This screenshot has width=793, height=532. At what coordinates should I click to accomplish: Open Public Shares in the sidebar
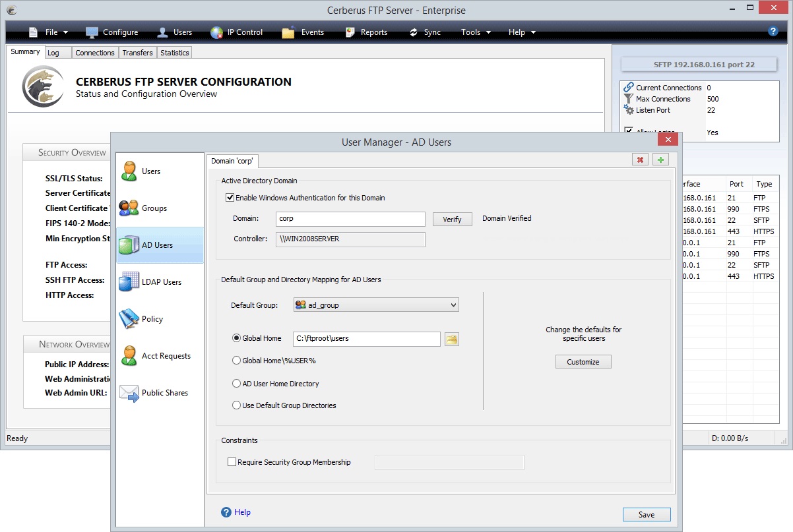click(160, 393)
